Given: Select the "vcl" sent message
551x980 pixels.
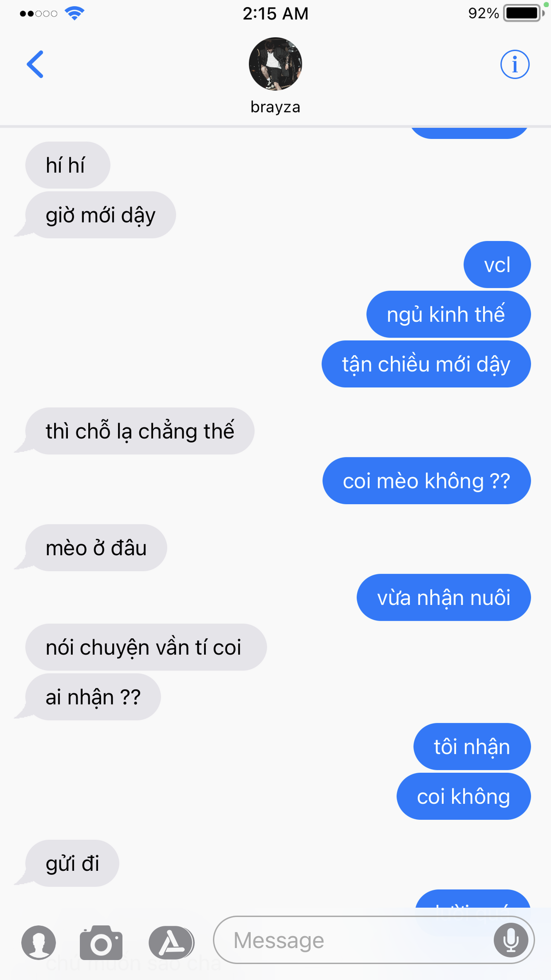Looking at the screenshot, I should point(497,265).
